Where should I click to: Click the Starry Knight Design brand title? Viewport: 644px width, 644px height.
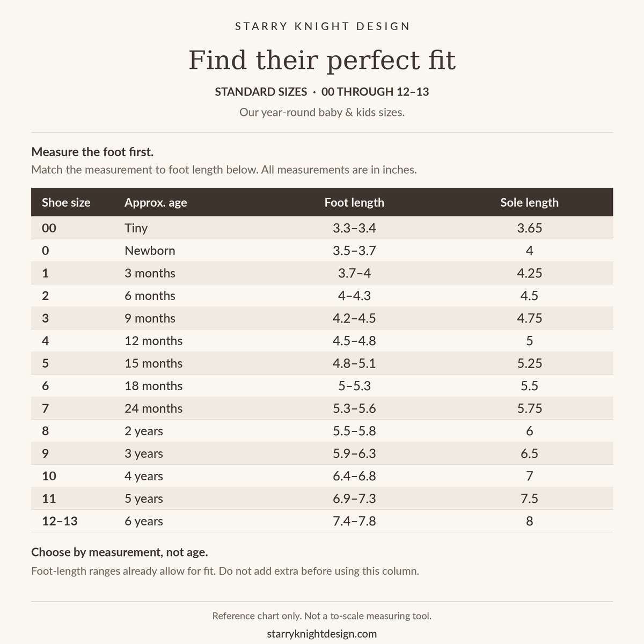coord(323,26)
